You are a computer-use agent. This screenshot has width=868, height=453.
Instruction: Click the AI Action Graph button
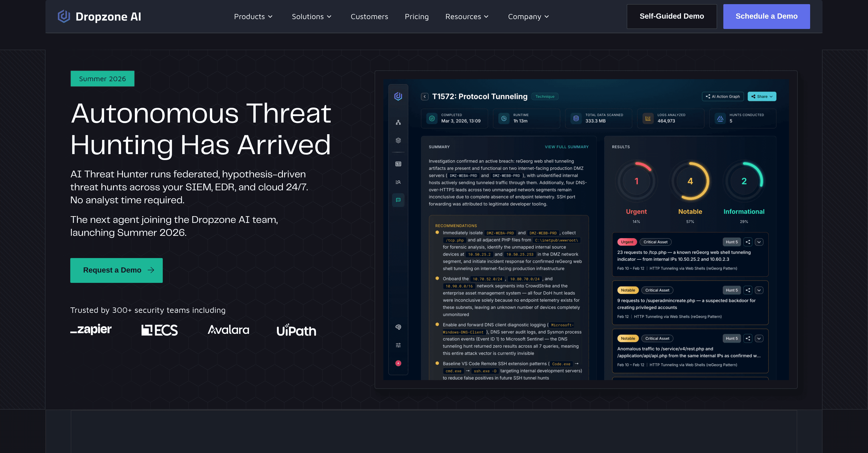coord(723,96)
